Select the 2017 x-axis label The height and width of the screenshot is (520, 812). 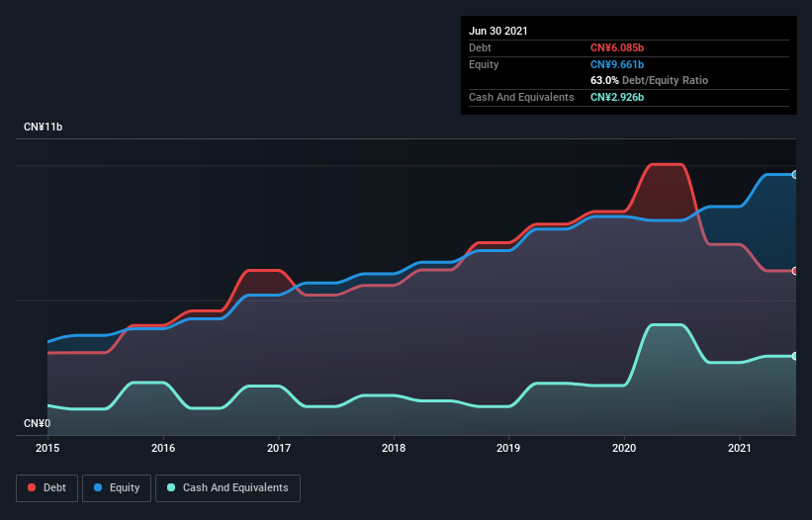(x=279, y=448)
